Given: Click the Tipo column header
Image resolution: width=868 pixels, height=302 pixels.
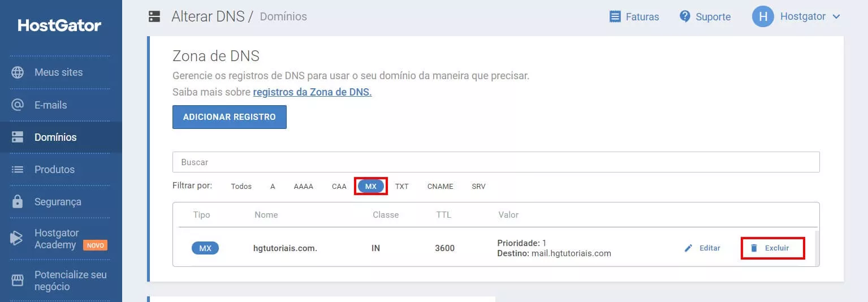Looking at the screenshot, I should pos(202,215).
